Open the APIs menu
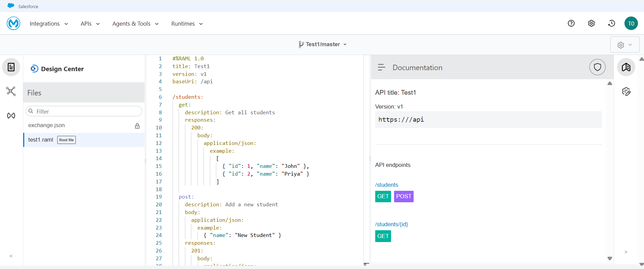This screenshot has width=644, height=269. click(x=90, y=24)
